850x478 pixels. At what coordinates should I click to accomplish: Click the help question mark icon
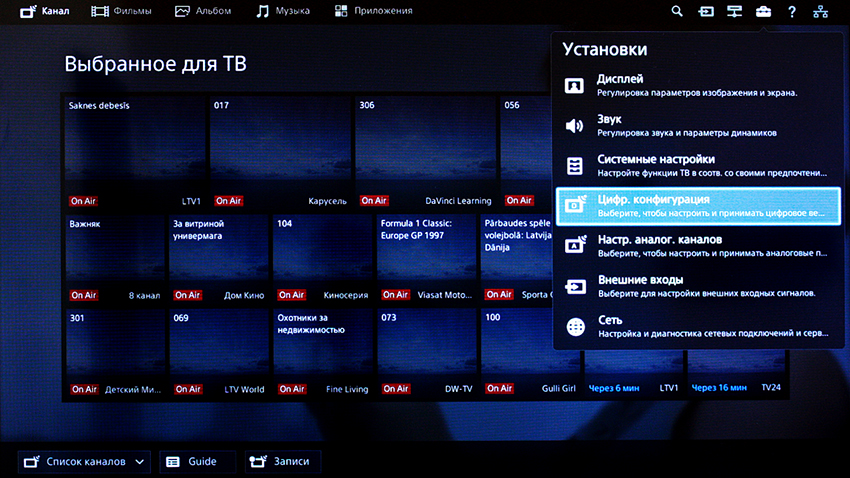pyautogui.click(x=792, y=12)
